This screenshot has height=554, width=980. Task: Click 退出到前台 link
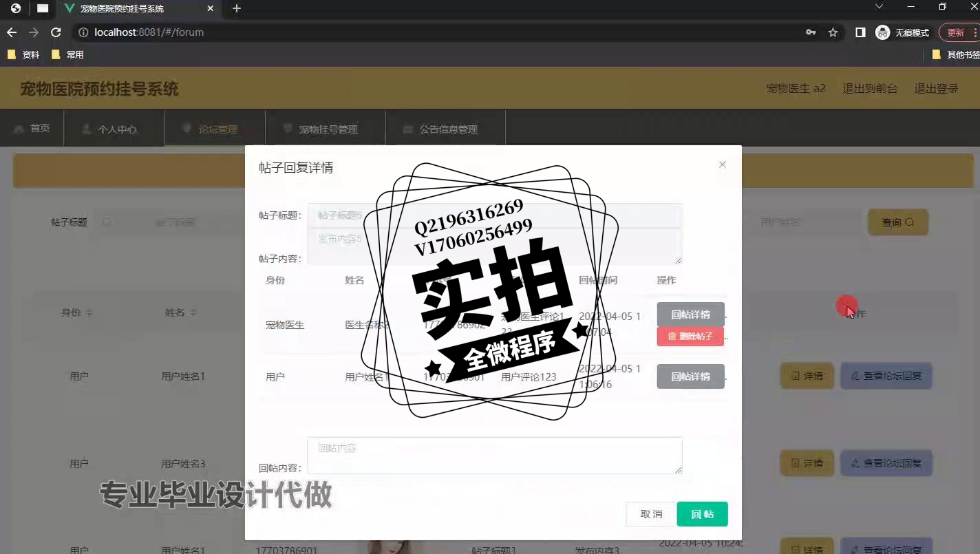point(870,89)
